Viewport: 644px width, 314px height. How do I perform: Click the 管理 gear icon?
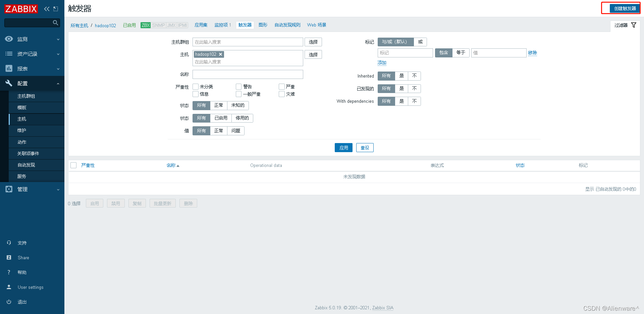click(x=9, y=189)
